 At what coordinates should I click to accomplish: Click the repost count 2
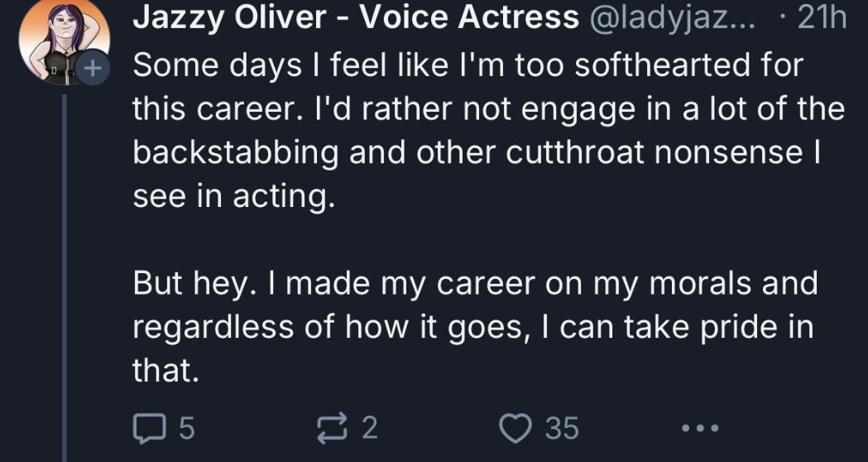click(370, 429)
